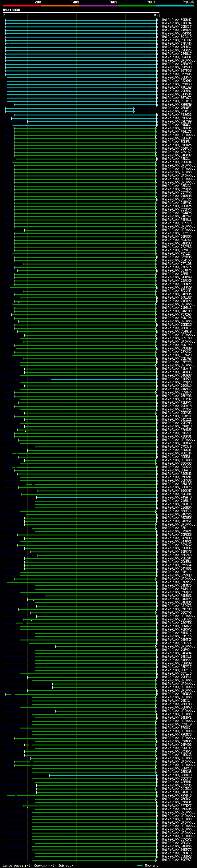This screenshot has width=197, height=868.
Task: Click hit label UniRef100_B0CVS2
Action: pos(176,860)
